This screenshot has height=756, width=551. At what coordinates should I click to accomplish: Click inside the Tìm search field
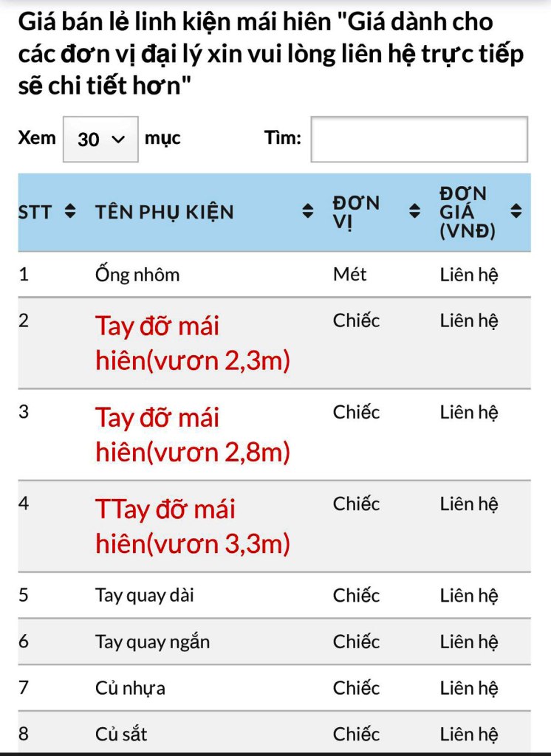(420, 139)
